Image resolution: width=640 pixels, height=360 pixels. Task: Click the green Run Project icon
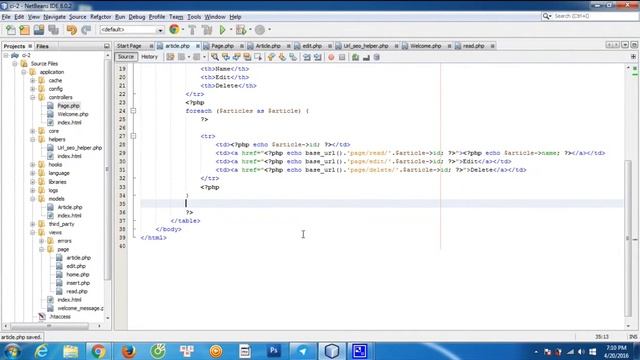coord(222,30)
